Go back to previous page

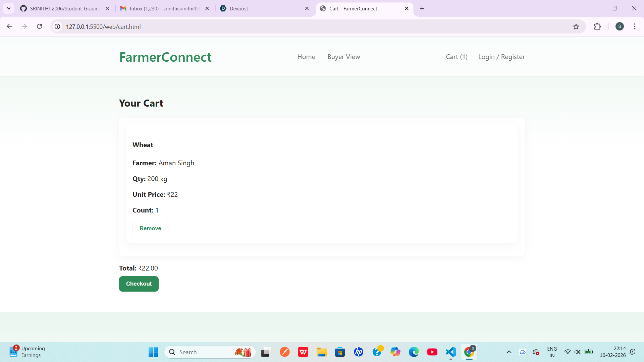[9, 26]
